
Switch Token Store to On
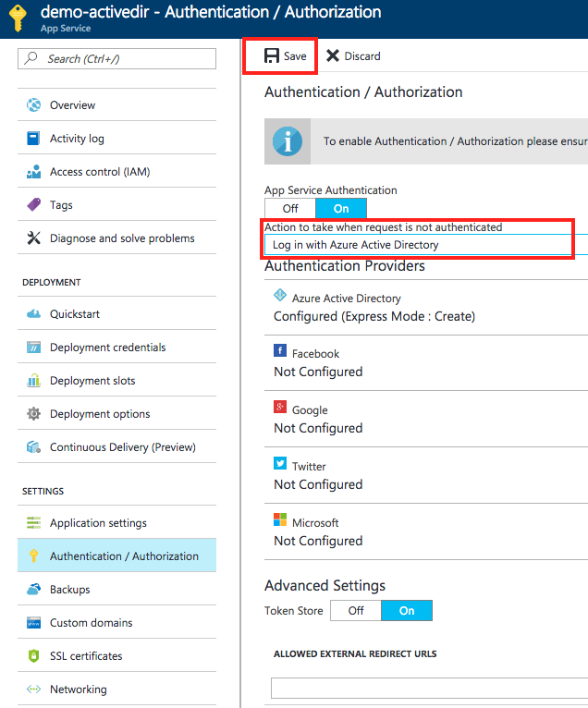click(407, 610)
